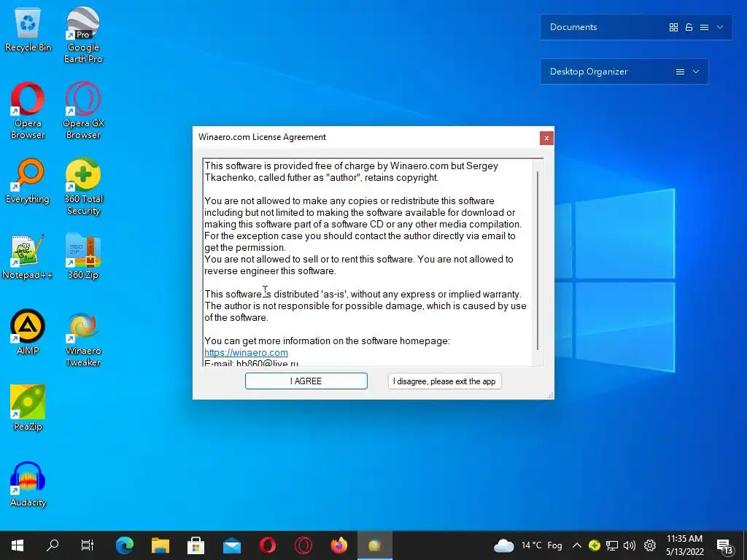
Task: Click the Documents panel title
Action: [573, 27]
